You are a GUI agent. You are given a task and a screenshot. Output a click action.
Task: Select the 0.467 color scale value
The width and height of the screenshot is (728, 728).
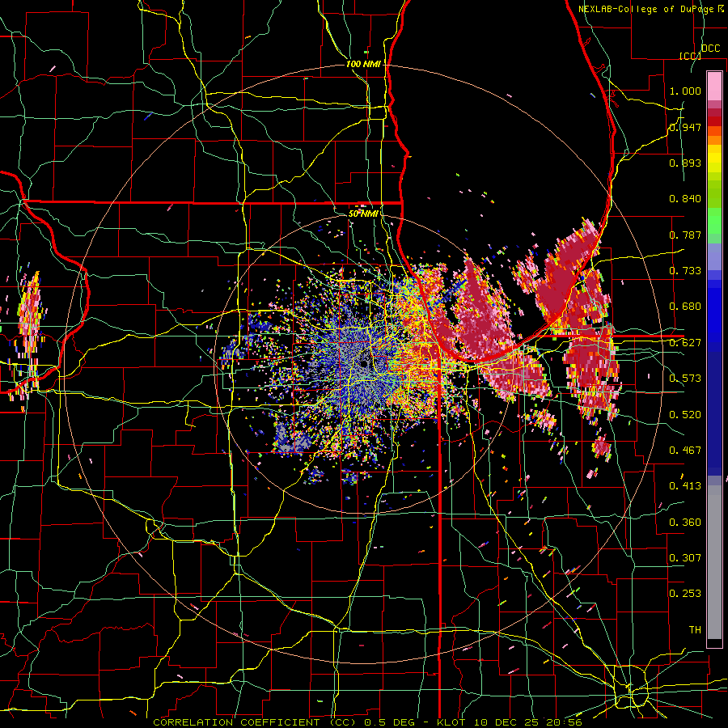[x=685, y=451]
